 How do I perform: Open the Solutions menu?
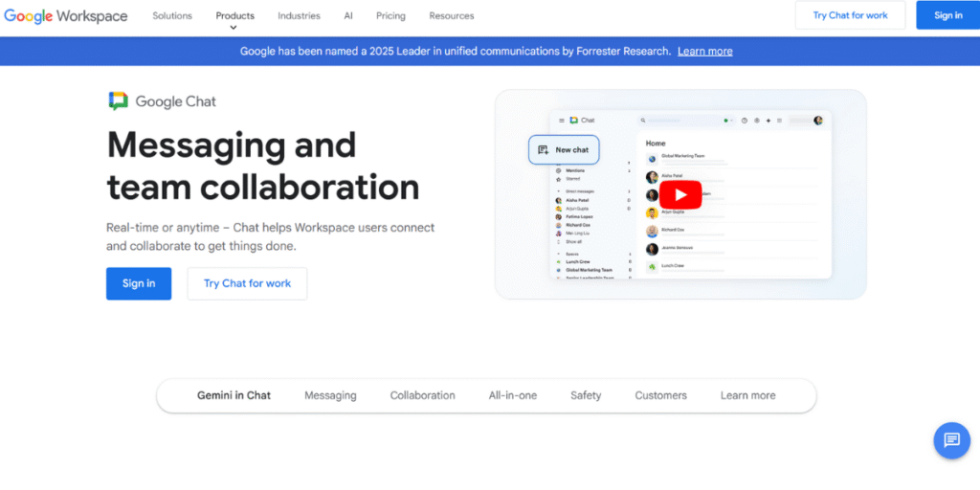click(x=172, y=15)
